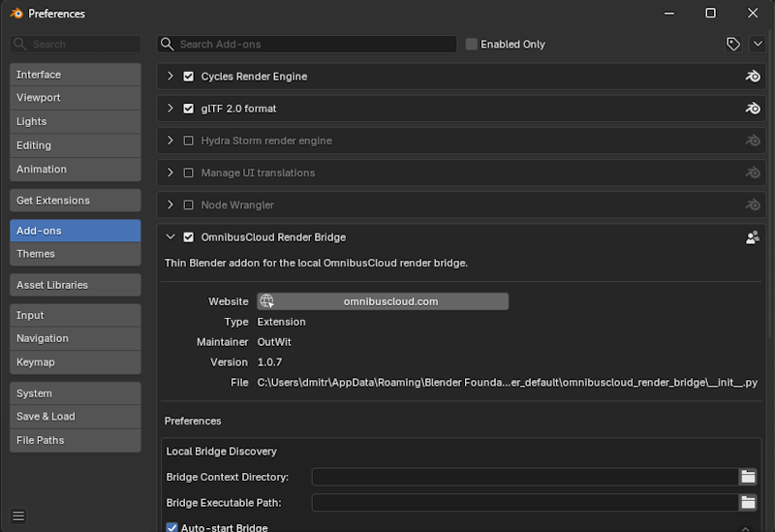775x532 pixels.
Task: Disable the Cycles Render Engine add-on
Action: coord(188,77)
